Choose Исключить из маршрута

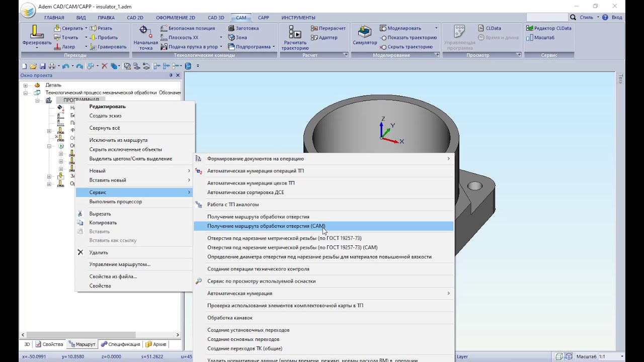[x=134, y=140]
